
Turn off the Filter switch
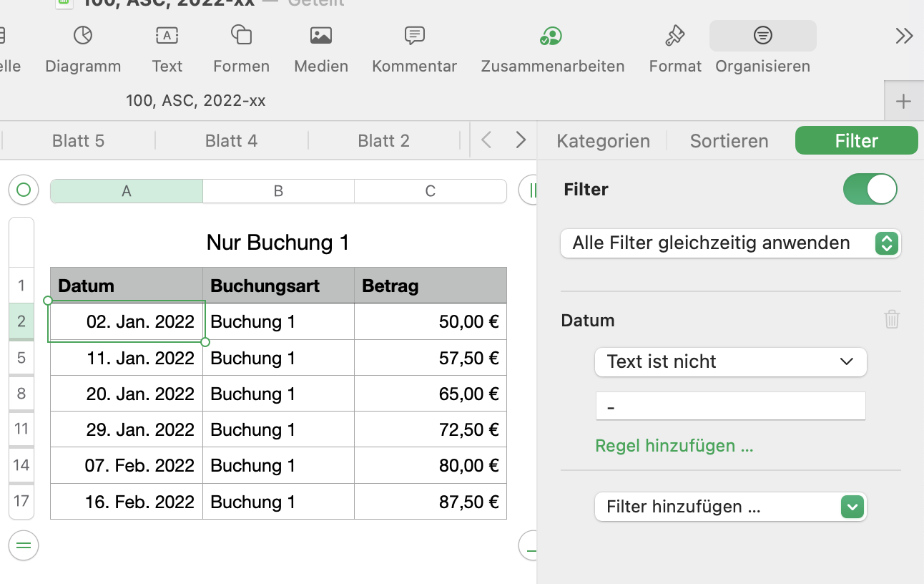point(870,190)
